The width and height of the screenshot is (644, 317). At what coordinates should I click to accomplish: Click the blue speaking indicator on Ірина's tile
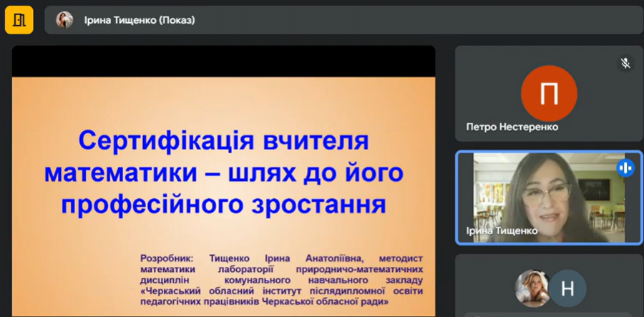pyautogui.click(x=625, y=168)
